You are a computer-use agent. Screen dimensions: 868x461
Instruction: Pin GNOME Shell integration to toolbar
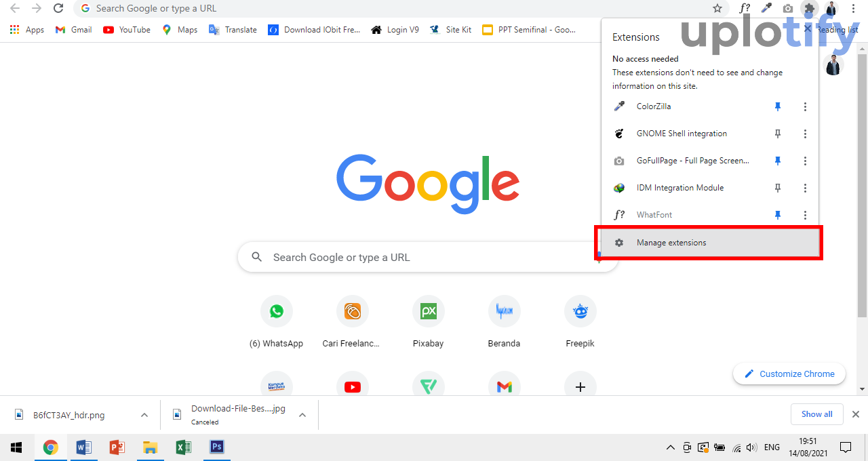pos(778,134)
